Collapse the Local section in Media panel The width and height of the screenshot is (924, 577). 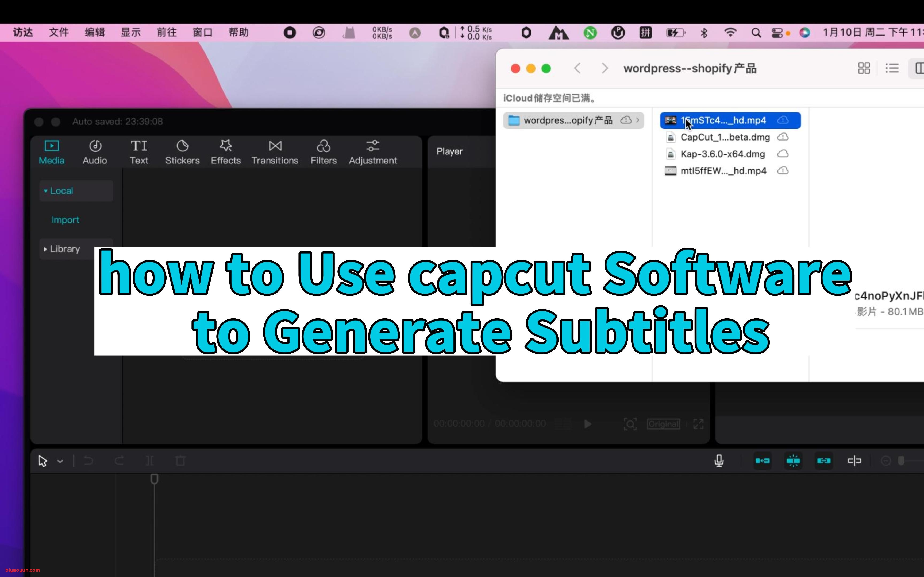45,190
